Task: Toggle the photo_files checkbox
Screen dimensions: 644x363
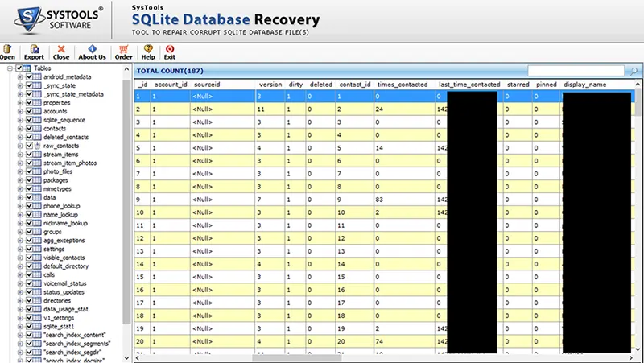Action: tap(29, 171)
